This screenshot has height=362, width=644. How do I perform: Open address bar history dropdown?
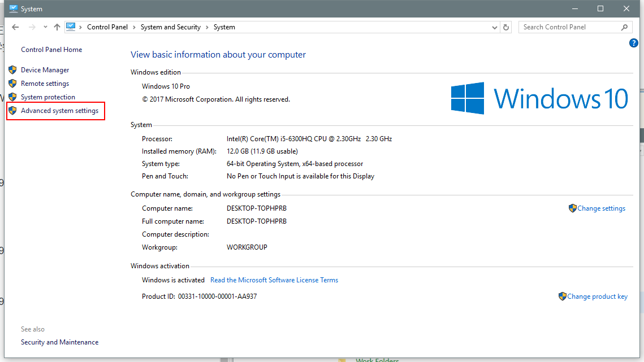click(495, 28)
